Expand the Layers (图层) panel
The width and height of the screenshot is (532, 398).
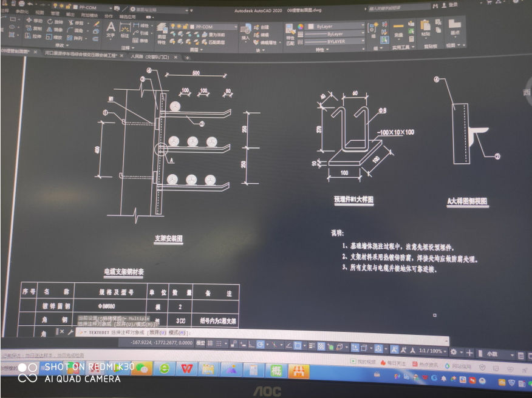click(196, 50)
